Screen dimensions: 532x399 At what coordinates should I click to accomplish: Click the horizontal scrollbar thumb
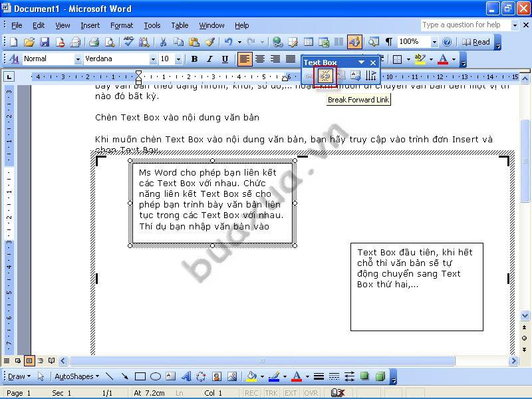(x=262, y=360)
